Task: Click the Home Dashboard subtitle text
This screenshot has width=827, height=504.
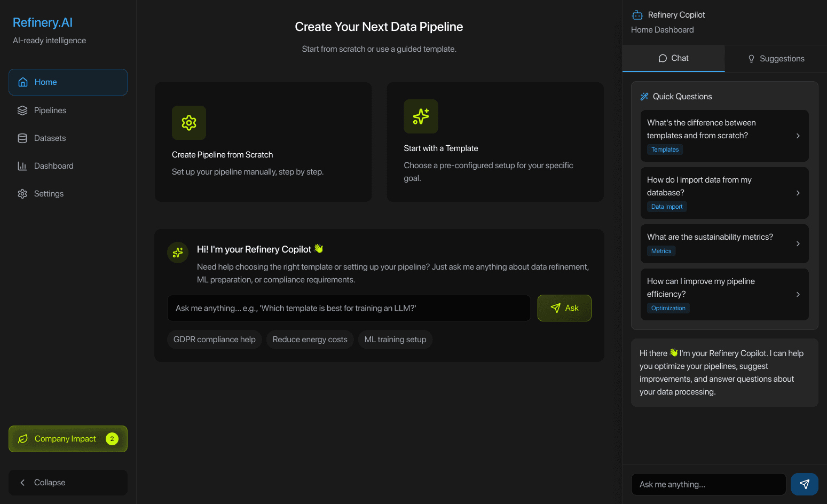Action: [x=663, y=30]
